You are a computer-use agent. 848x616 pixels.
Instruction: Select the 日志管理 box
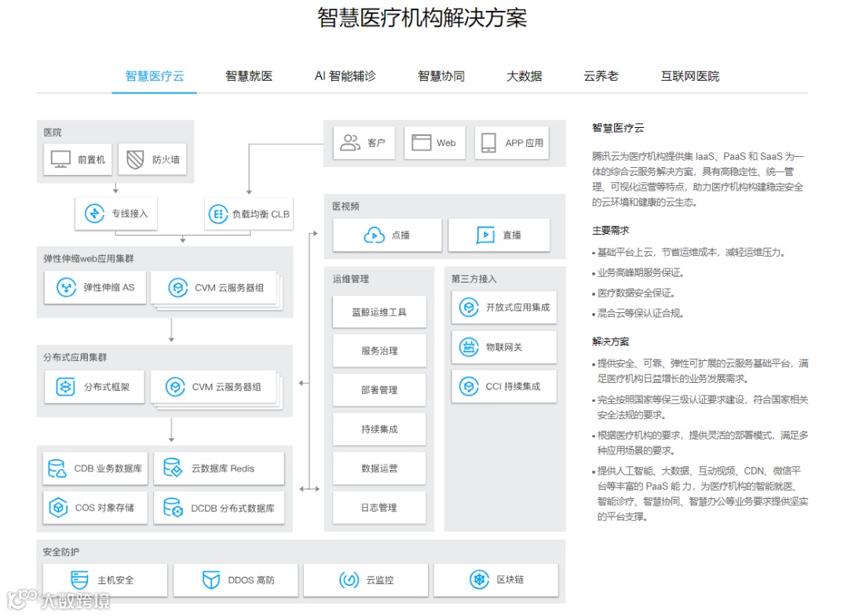pyautogui.click(x=379, y=508)
